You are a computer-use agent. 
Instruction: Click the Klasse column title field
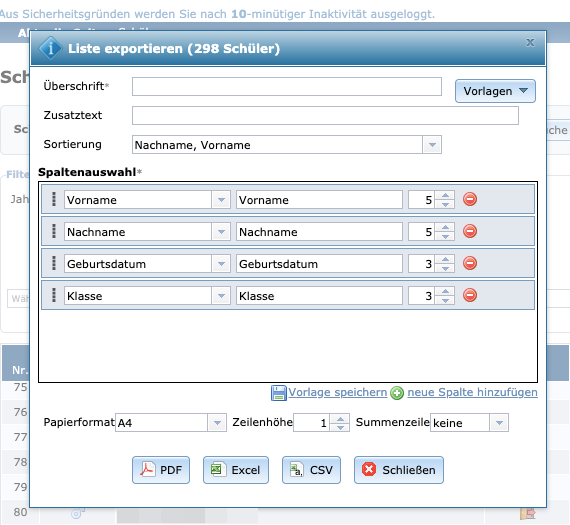319,296
